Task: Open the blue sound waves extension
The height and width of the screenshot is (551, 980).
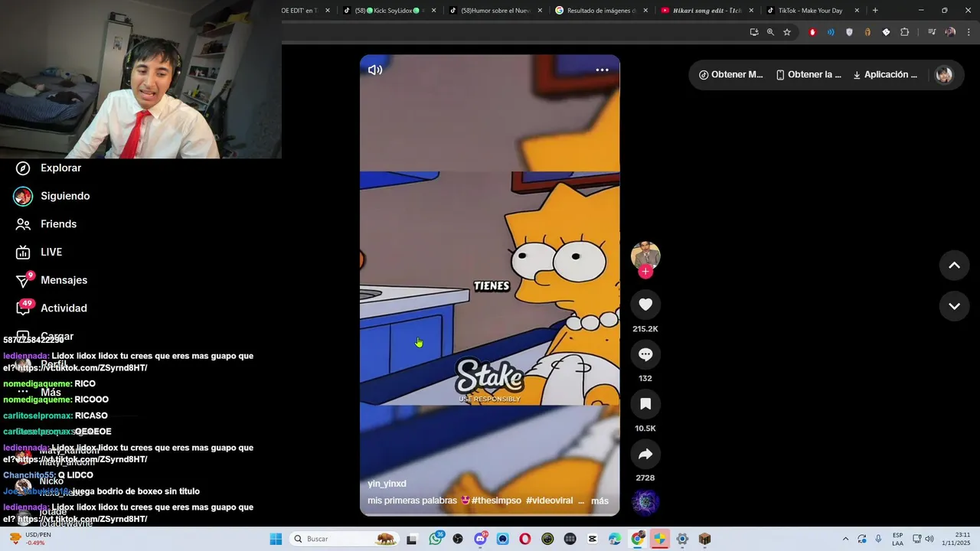Action: pyautogui.click(x=831, y=32)
